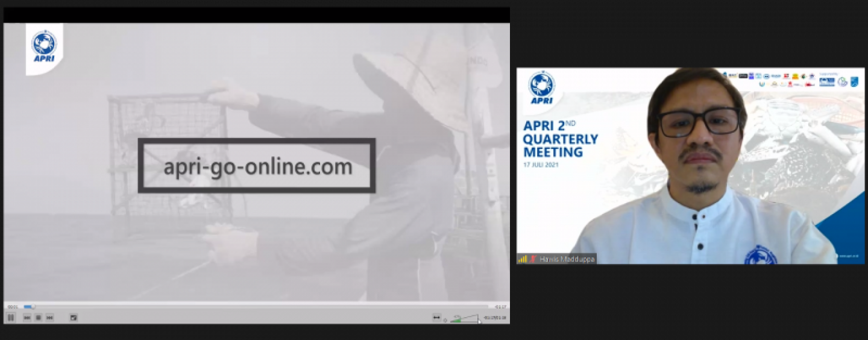
Task: Click the Hawis Madduppa name label
Action: pos(567,259)
